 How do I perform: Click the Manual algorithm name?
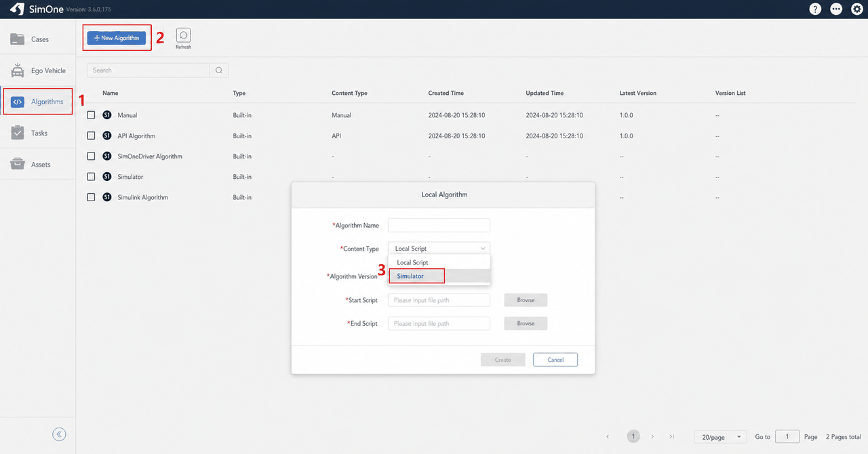(x=127, y=115)
